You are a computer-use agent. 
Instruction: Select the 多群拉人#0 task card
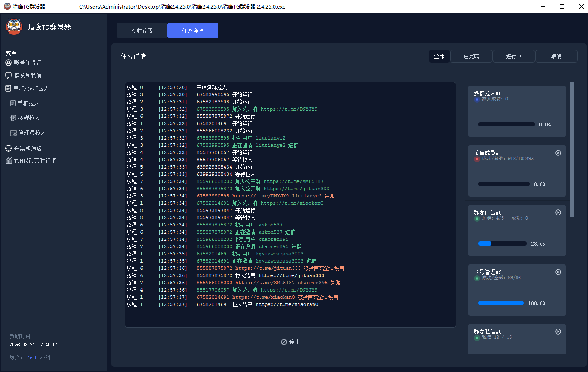[x=517, y=111]
